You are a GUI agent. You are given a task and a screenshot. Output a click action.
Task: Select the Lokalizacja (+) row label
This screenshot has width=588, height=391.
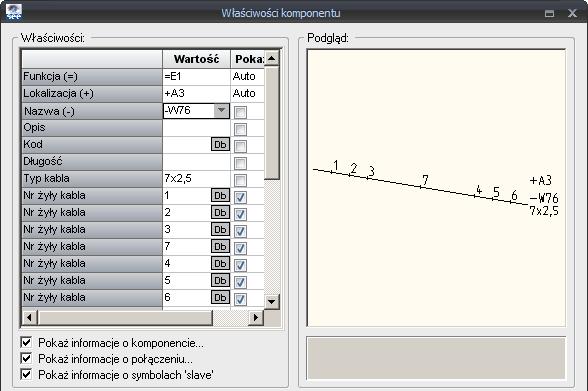92,93
